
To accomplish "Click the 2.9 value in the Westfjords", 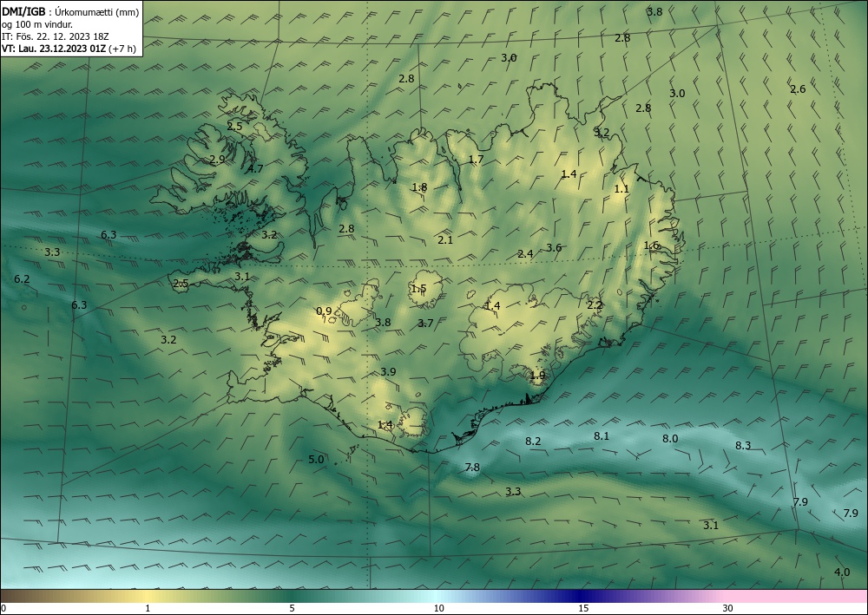I will [218, 160].
